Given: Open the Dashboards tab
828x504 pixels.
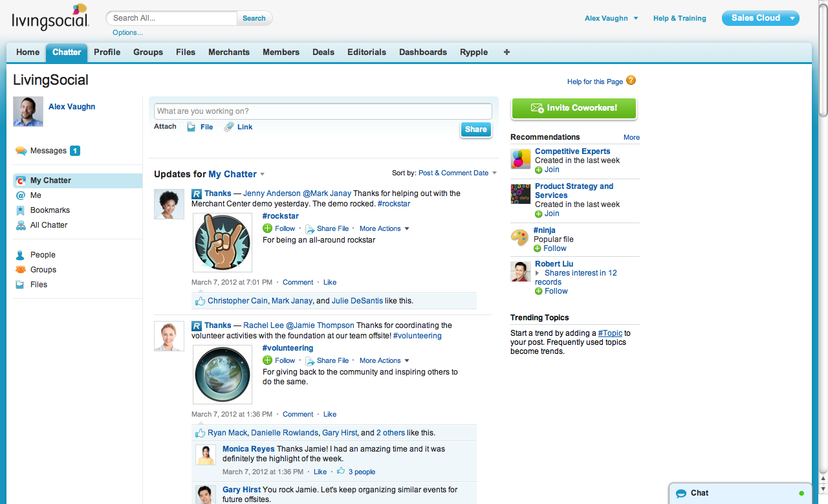Looking at the screenshot, I should [423, 52].
